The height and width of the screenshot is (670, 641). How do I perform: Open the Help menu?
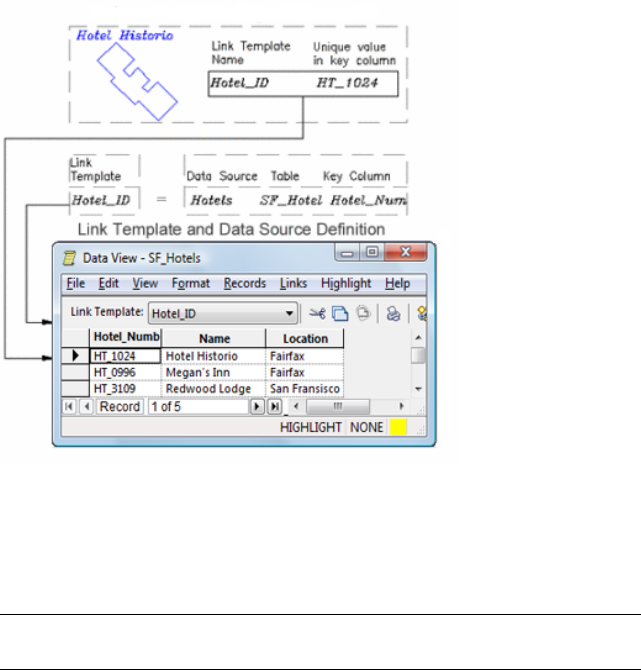click(x=397, y=283)
